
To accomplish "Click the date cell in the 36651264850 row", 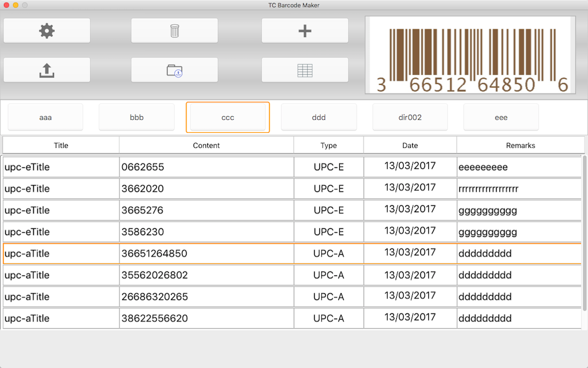I will pyautogui.click(x=410, y=254).
